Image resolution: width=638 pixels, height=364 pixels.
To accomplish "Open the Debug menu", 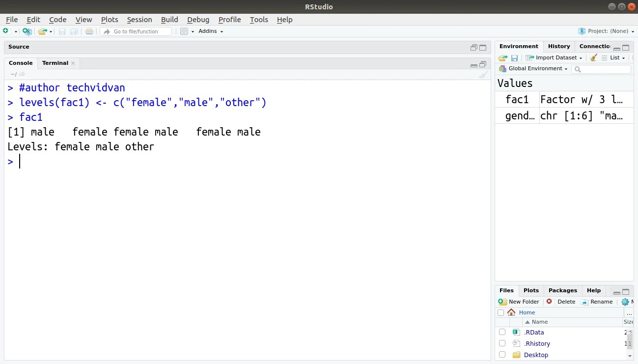I will tap(198, 20).
